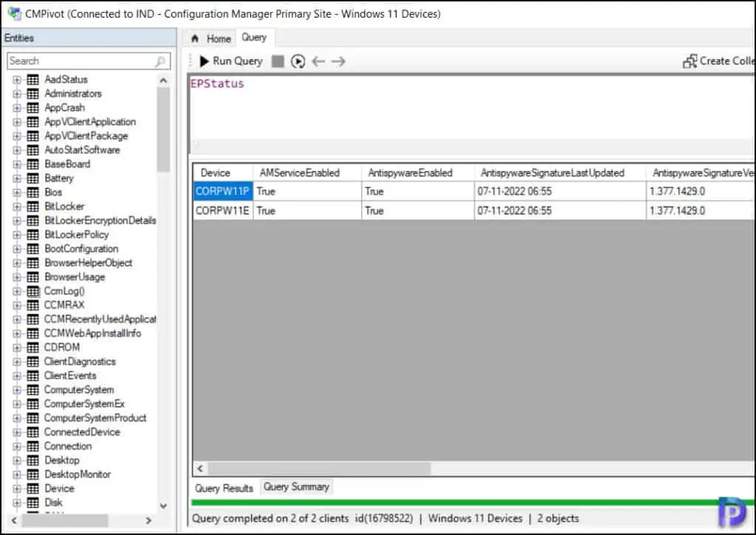Click the Create Collection icon
Viewport: 756px width, 535px height.
coord(690,61)
